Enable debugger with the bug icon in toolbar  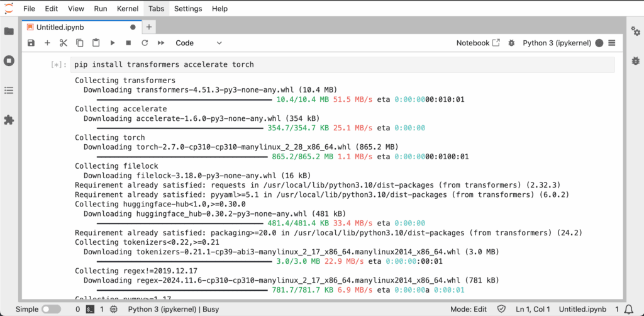pos(511,43)
